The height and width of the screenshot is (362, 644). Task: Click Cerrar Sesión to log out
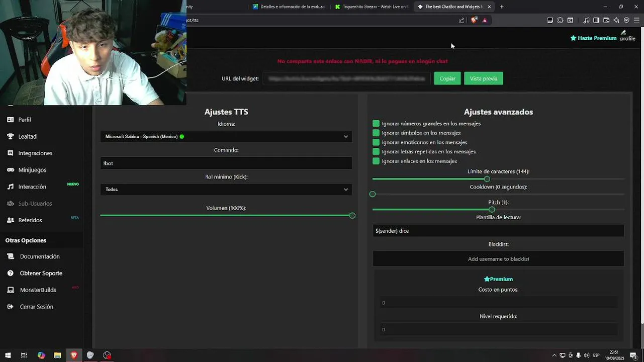[x=36, y=307]
